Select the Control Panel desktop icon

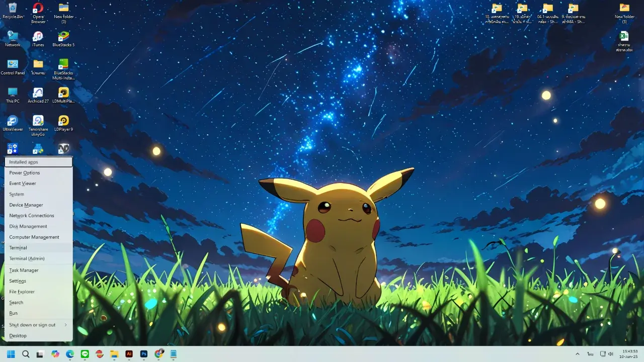coord(13,67)
